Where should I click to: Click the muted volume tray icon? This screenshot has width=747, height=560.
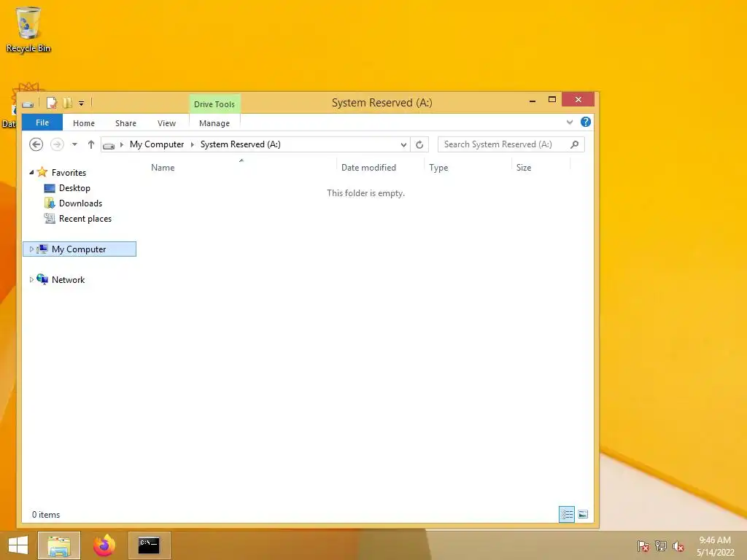(x=678, y=546)
